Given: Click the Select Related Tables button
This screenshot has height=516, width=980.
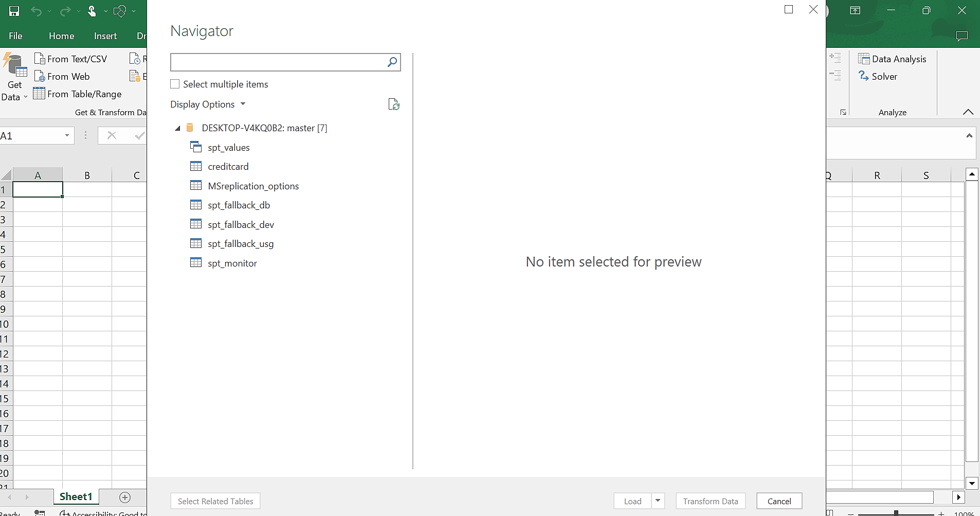Looking at the screenshot, I should point(215,501).
